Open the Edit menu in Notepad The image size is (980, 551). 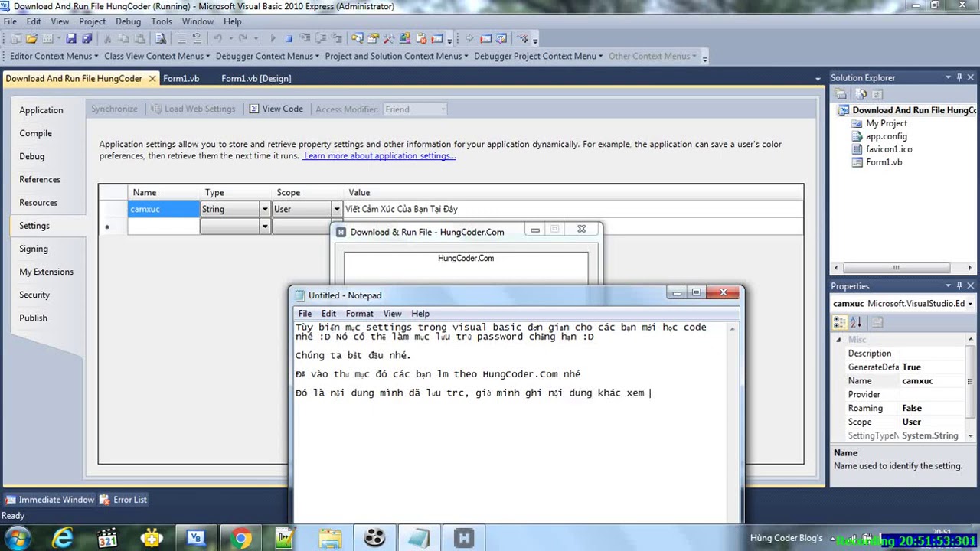[x=328, y=314]
